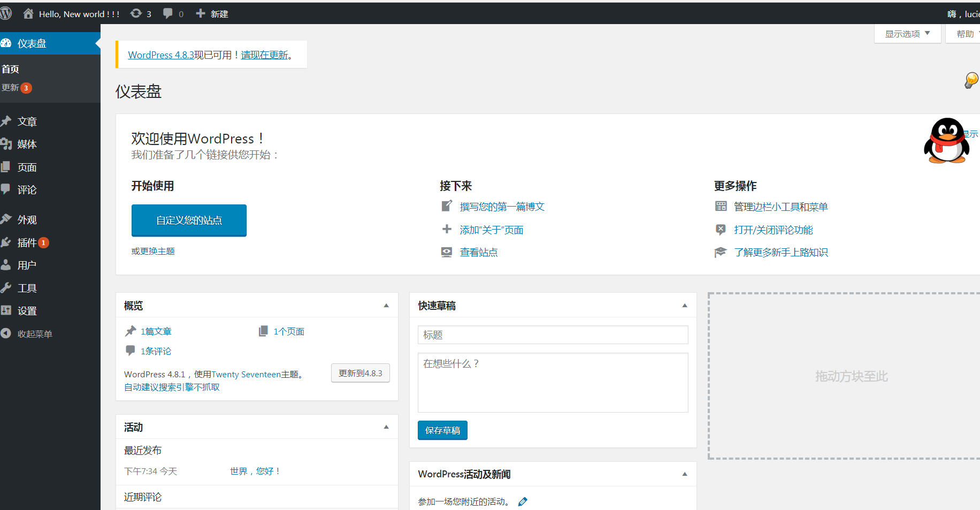Click the plus icon beside 添加"关于"页面

[447, 229]
